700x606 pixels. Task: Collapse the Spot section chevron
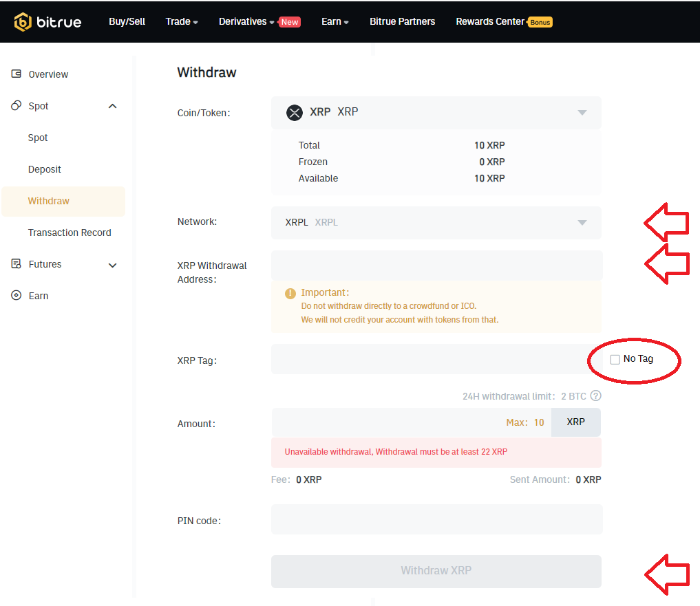113,106
